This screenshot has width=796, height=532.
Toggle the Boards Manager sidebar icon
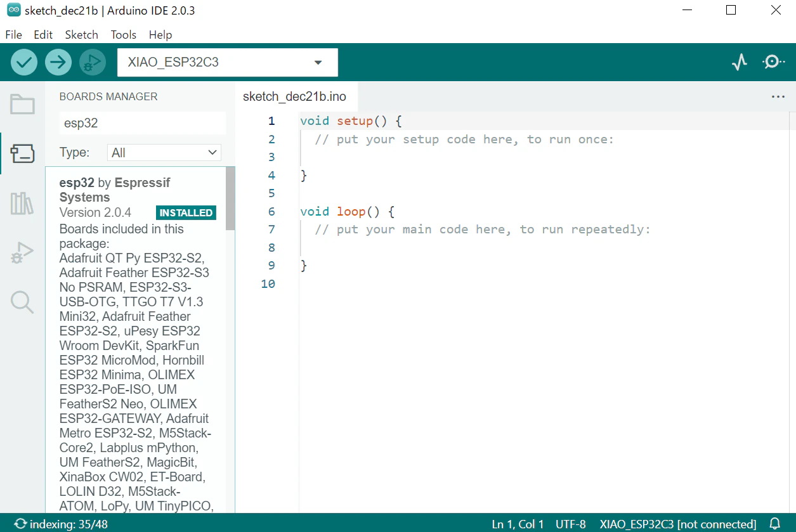[22, 153]
